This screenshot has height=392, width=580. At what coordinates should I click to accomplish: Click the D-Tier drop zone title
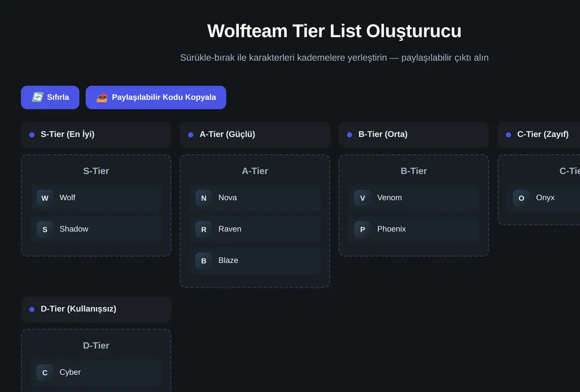tap(96, 346)
